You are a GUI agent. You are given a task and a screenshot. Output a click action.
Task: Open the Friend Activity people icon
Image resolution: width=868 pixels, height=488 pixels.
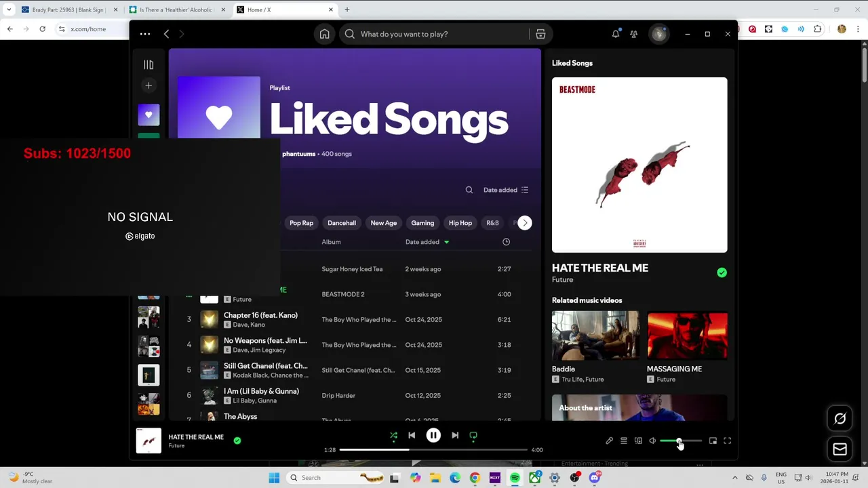point(633,34)
